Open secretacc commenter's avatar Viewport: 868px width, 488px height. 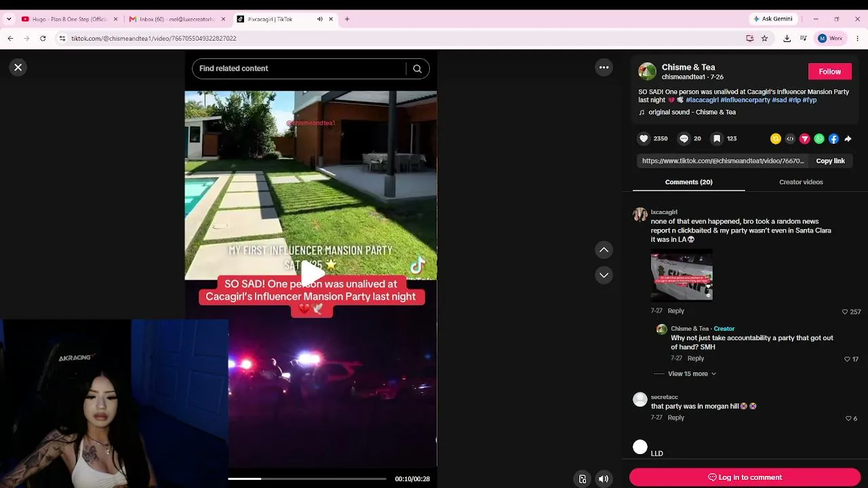pos(640,399)
